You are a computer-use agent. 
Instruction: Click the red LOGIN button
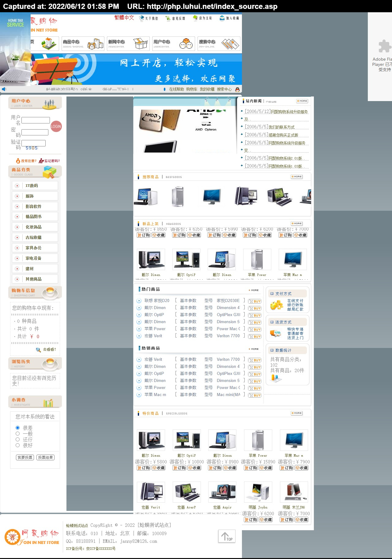pyautogui.click(x=56, y=126)
